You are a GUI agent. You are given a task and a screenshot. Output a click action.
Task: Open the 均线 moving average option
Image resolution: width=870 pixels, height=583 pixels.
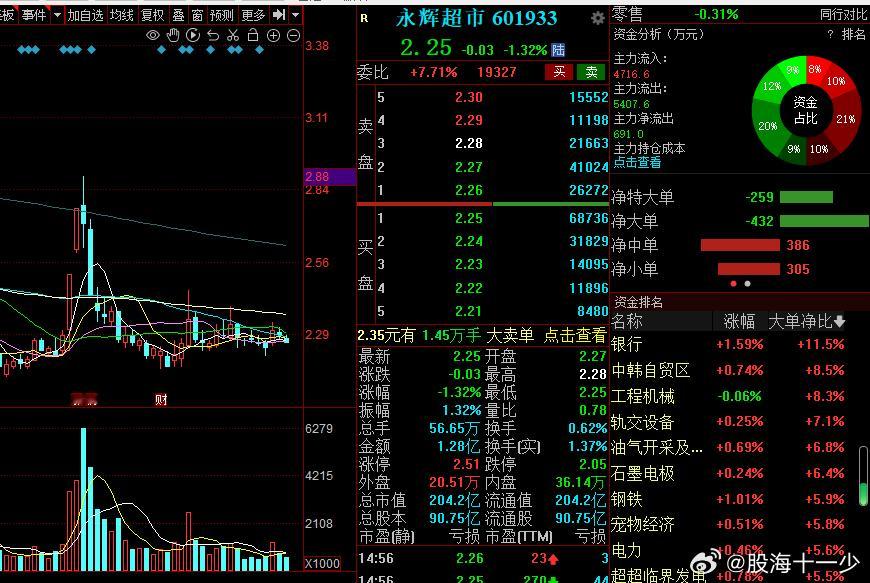122,15
